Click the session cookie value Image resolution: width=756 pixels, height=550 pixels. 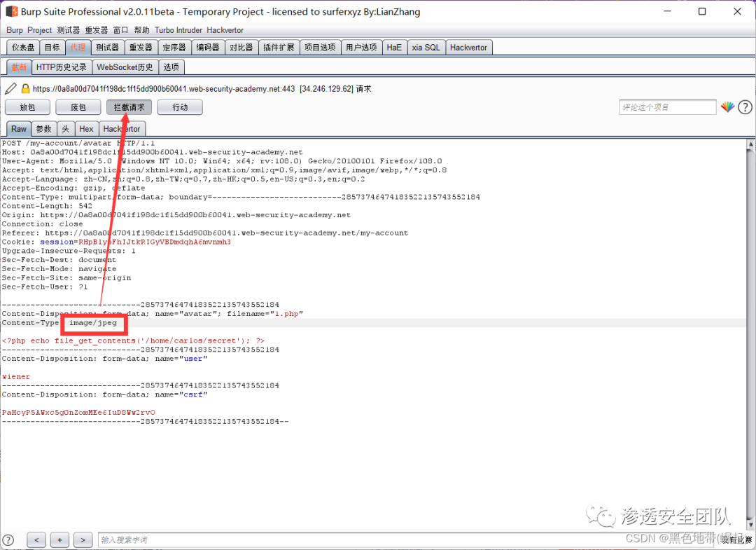click(x=155, y=242)
